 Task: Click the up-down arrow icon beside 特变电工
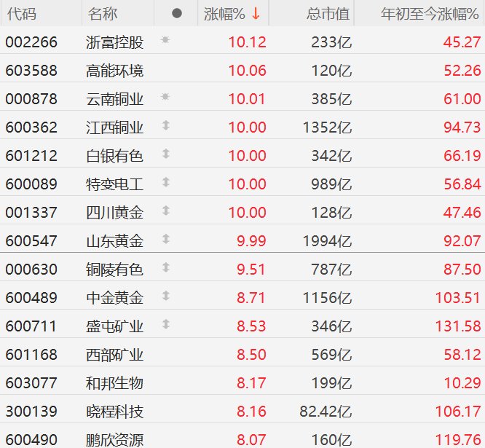click(165, 183)
